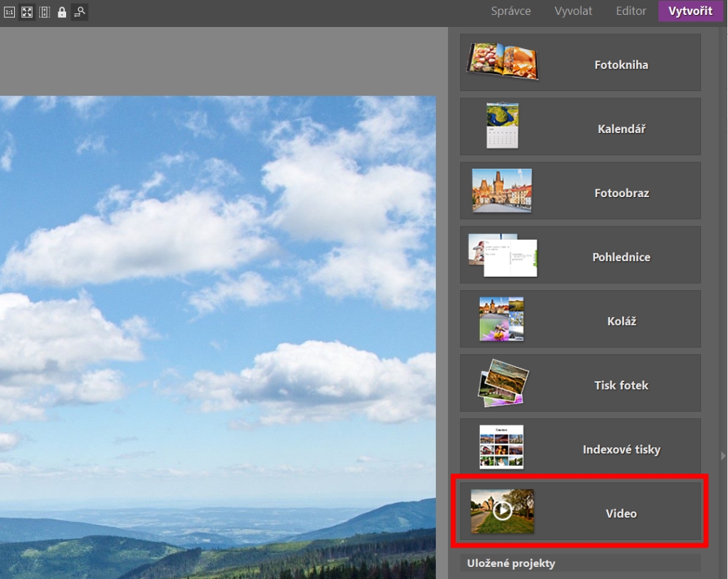Click the Koláž collage thumbnail icon
728x579 pixels.
(501, 319)
